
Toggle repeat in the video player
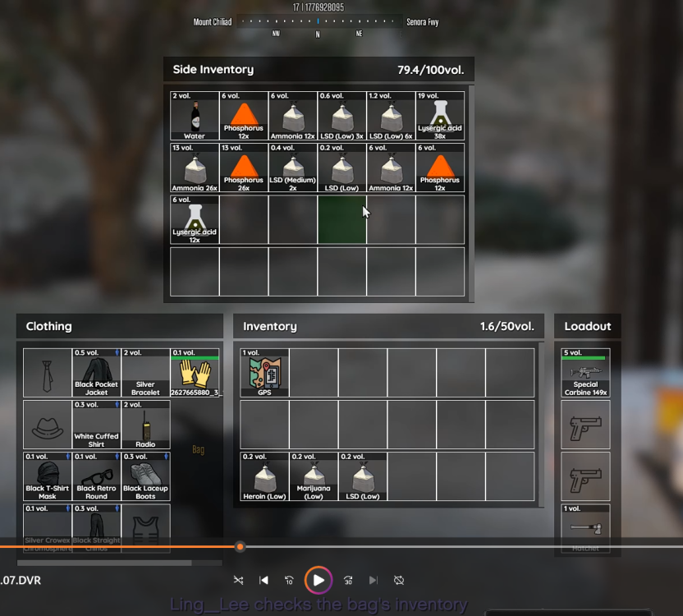click(399, 580)
